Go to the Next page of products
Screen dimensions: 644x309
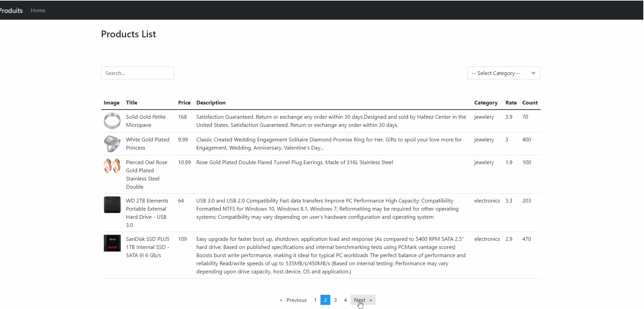(x=359, y=300)
